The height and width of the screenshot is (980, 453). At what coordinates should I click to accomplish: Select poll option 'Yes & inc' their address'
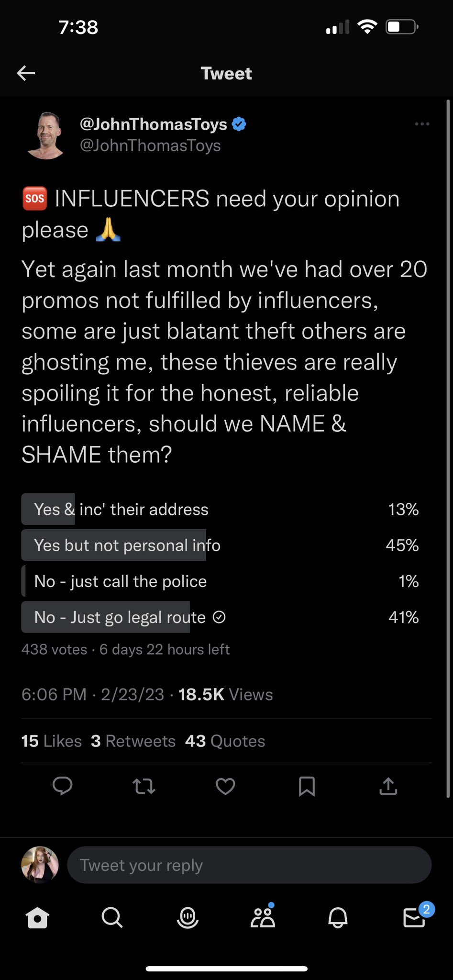tap(220, 509)
